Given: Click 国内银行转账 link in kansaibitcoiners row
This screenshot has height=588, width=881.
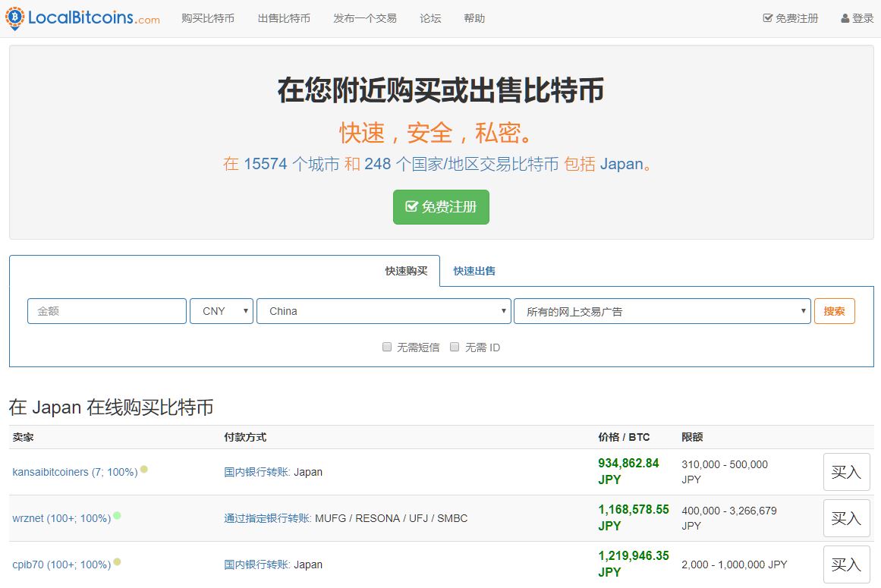Looking at the screenshot, I should coord(256,473).
